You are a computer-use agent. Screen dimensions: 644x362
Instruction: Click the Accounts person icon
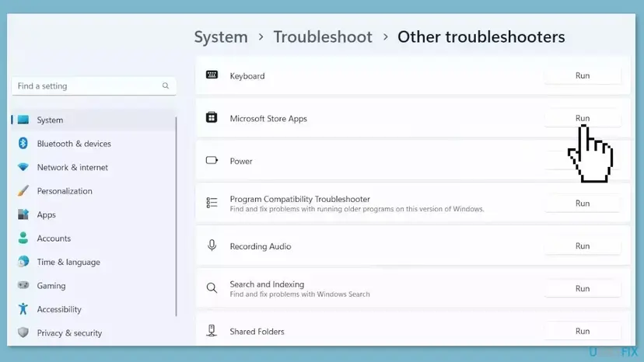click(x=23, y=238)
